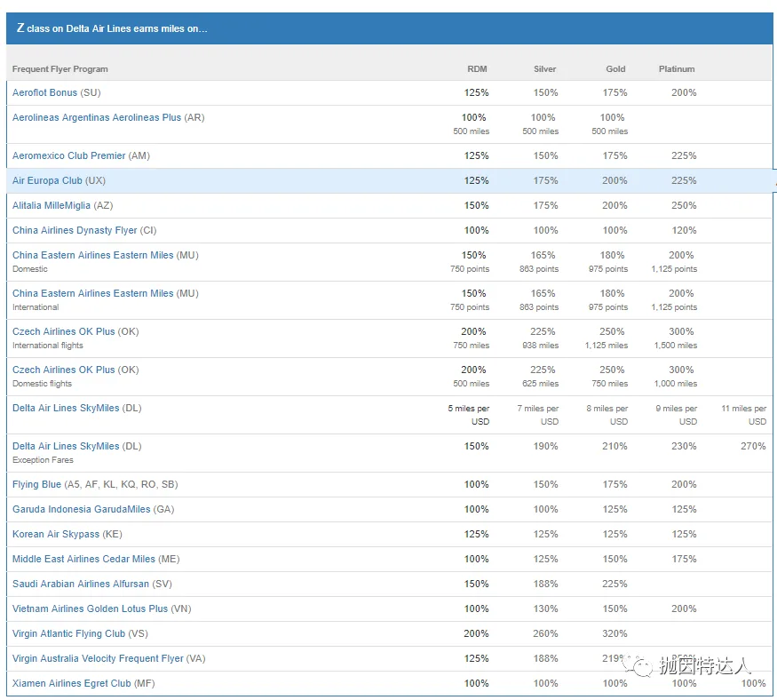Click Virgin Australia Velocity RDM 125%

tap(476, 658)
